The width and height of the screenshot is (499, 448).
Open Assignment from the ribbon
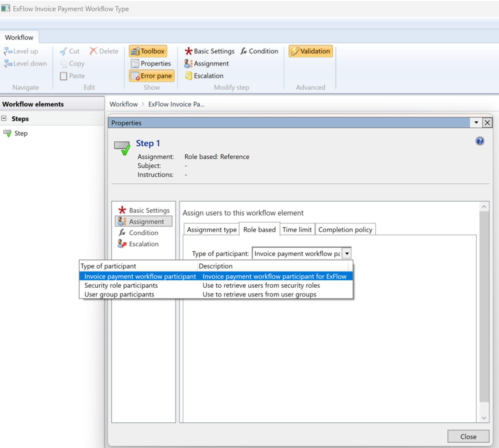tap(206, 63)
